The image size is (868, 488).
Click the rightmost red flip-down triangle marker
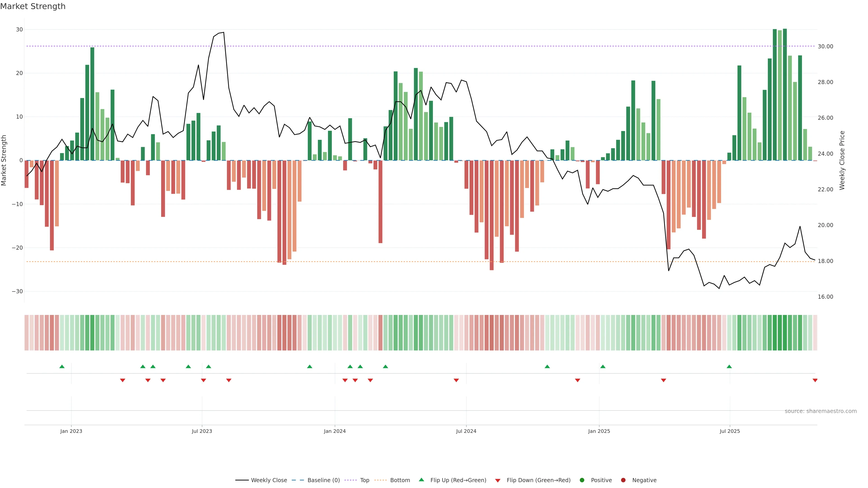click(x=815, y=380)
